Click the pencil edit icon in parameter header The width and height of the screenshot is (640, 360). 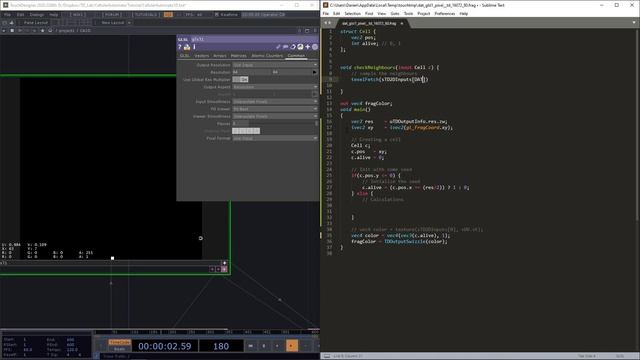click(x=278, y=47)
